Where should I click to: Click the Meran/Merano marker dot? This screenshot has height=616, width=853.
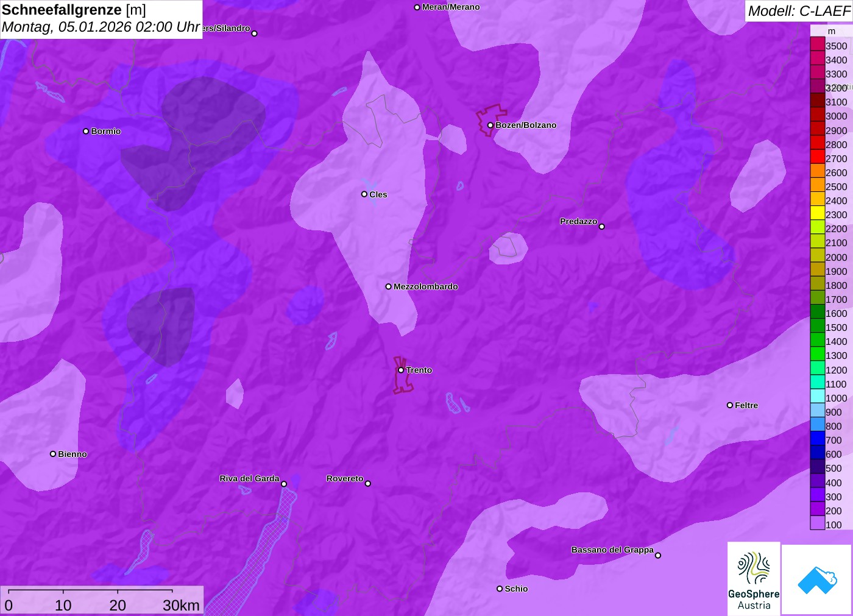417,7
